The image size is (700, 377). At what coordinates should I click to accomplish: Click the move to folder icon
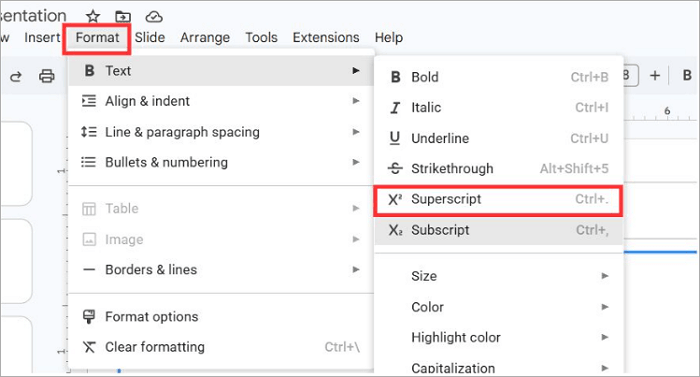point(123,17)
